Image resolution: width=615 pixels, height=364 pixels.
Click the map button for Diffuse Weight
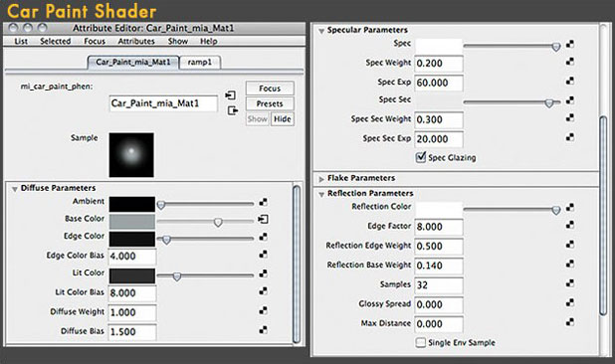263,310
